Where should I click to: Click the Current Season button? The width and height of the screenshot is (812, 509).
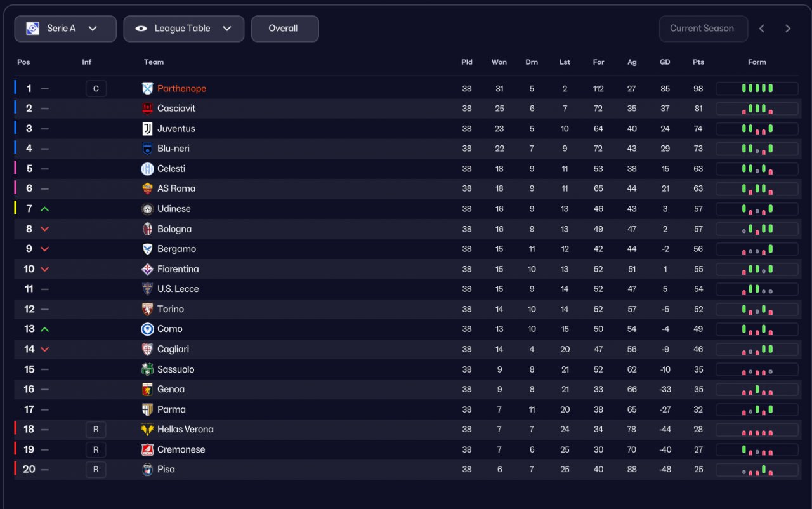(x=703, y=29)
